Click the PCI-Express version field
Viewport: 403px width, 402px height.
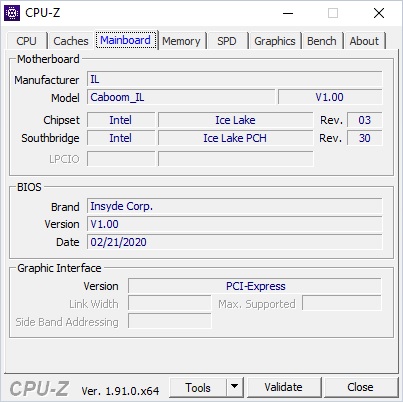pos(255,286)
